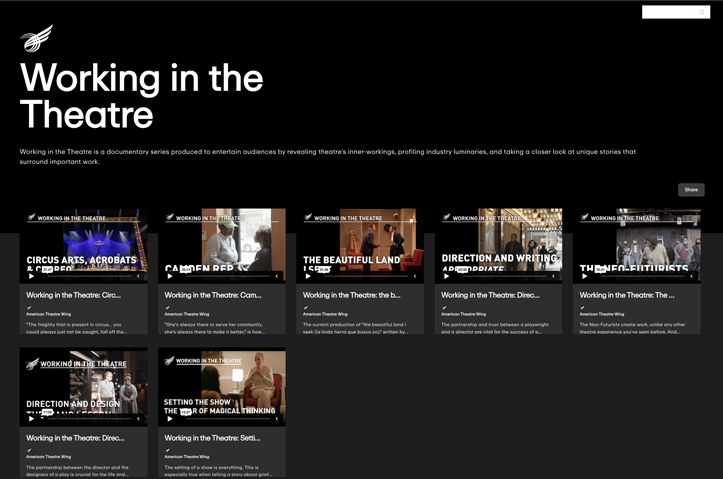Click description 'The Neo-Futurists create work'
Viewport: 723px width, 479px height.
click(632, 328)
